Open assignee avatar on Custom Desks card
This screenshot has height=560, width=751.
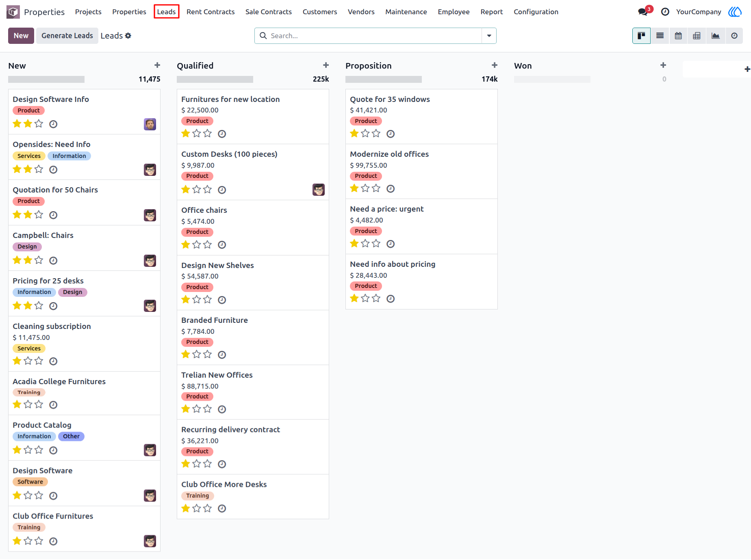pyautogui.click(x=319, y=190)
